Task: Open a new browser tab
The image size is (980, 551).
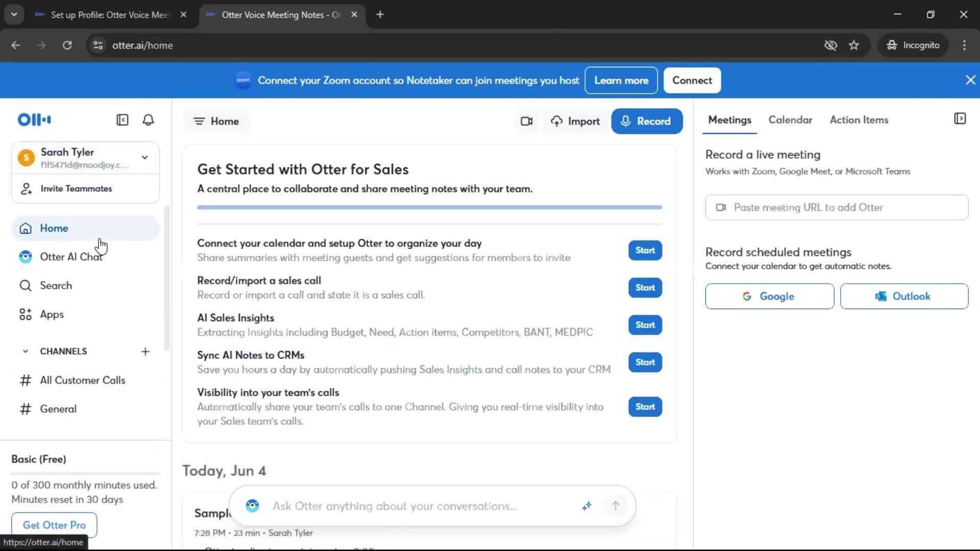Action: click(380, 15)
